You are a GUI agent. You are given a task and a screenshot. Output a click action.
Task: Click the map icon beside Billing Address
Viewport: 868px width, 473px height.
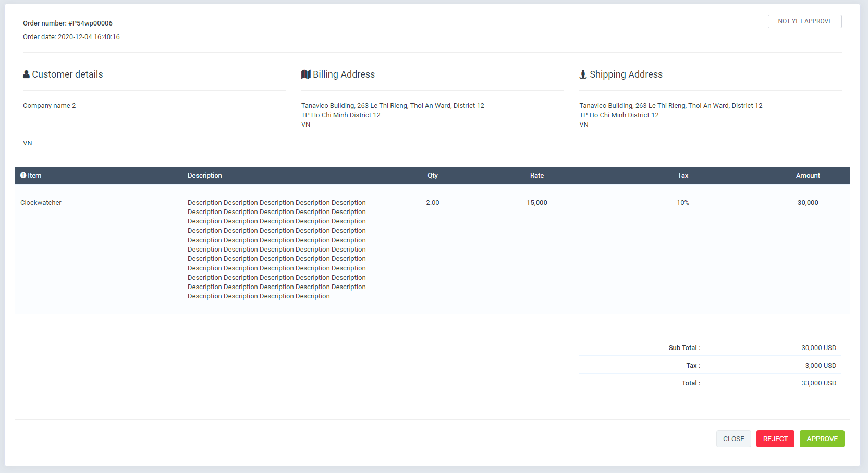[306, 74]
